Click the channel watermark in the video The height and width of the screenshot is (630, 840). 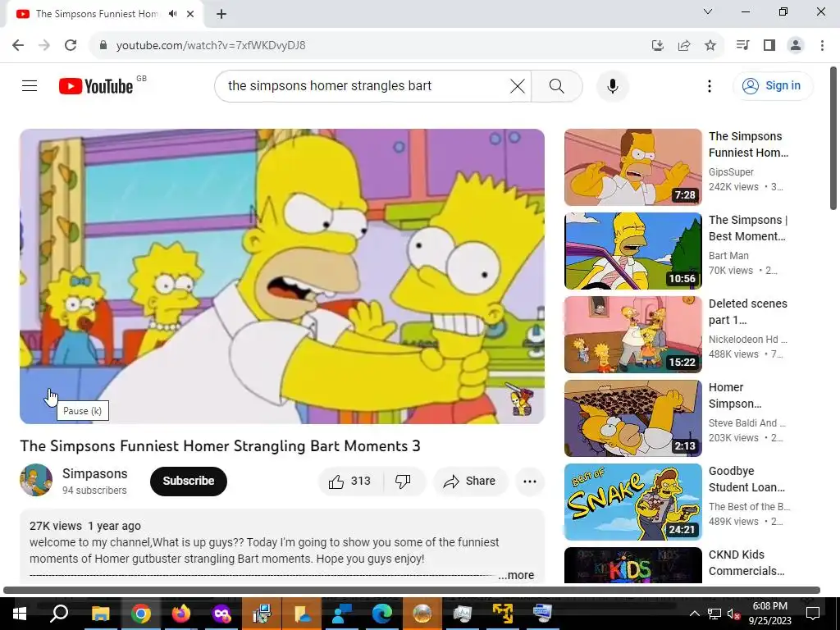[x=520, y=400]
